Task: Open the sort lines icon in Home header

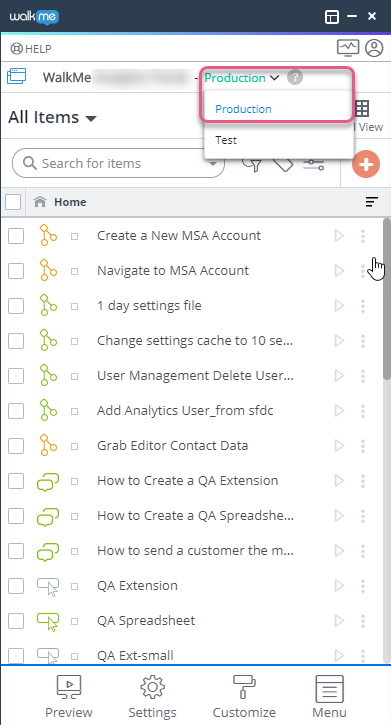Action: (x=372, y=202)
